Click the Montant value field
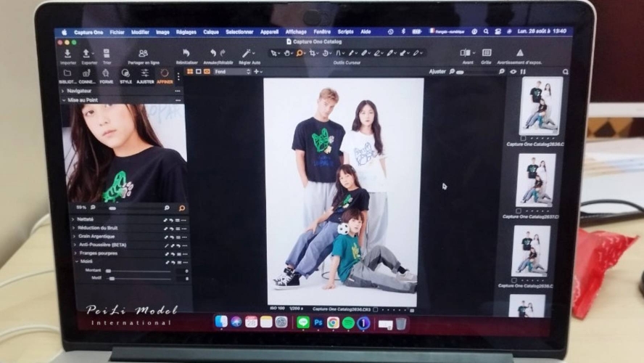The image size is (644, 363). coord(183,272)
